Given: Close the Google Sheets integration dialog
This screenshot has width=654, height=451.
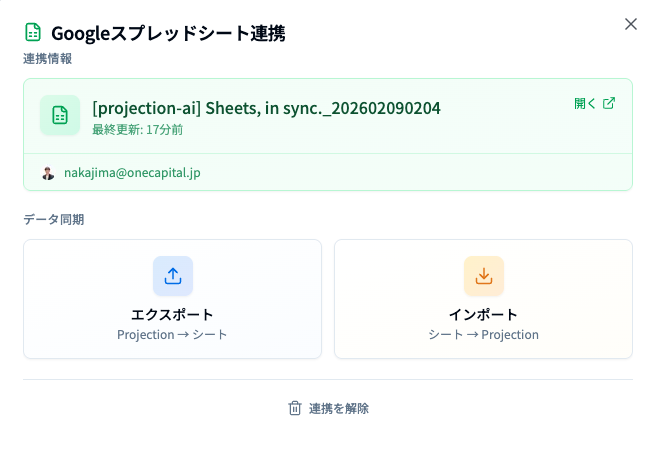Looking at the screenshot, I should click(x=631, y=24).
